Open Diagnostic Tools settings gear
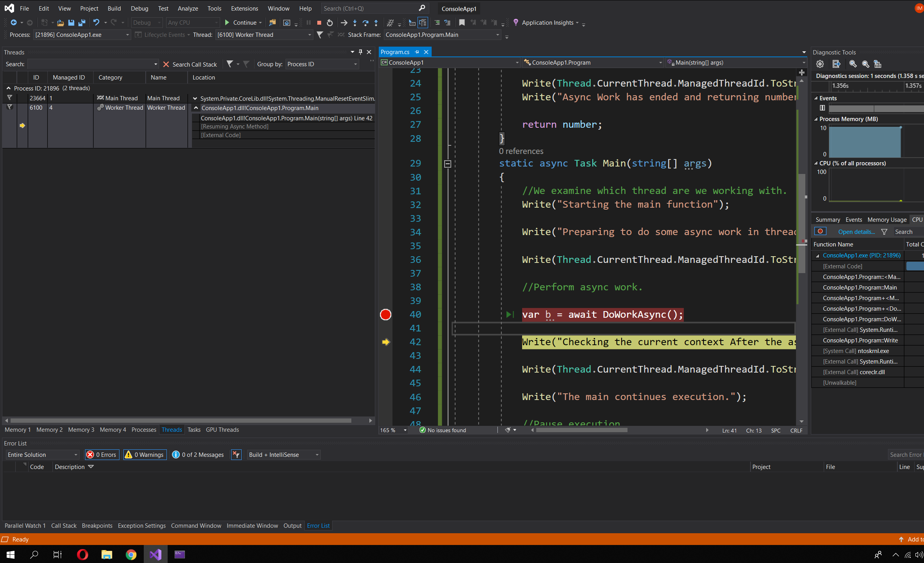This screenshot has height=563, width=924. point(820,64)
